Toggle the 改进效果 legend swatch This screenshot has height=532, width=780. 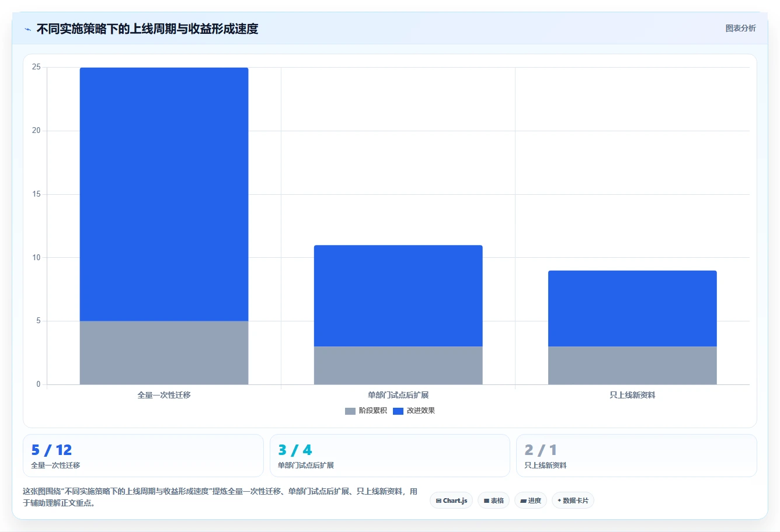point(398,411)
